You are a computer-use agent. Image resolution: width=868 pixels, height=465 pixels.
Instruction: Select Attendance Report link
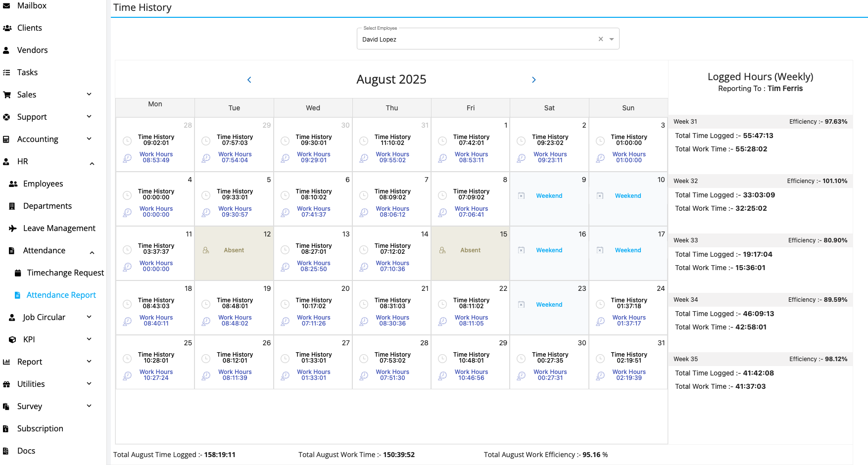[61, 295]
